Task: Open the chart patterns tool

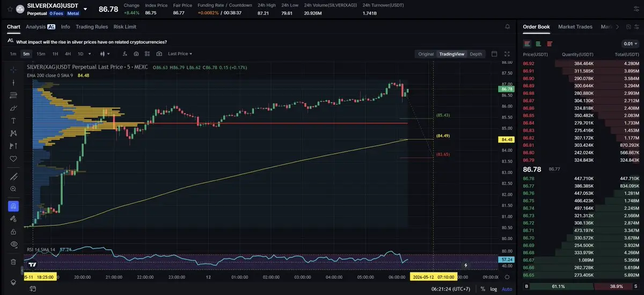Action: (13, 133)
